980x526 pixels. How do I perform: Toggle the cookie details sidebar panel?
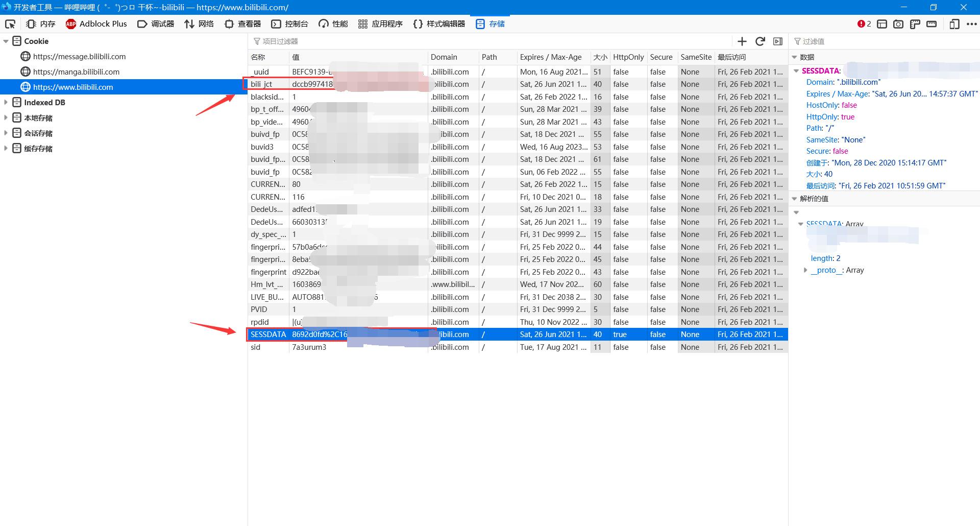tap(778, 41)
